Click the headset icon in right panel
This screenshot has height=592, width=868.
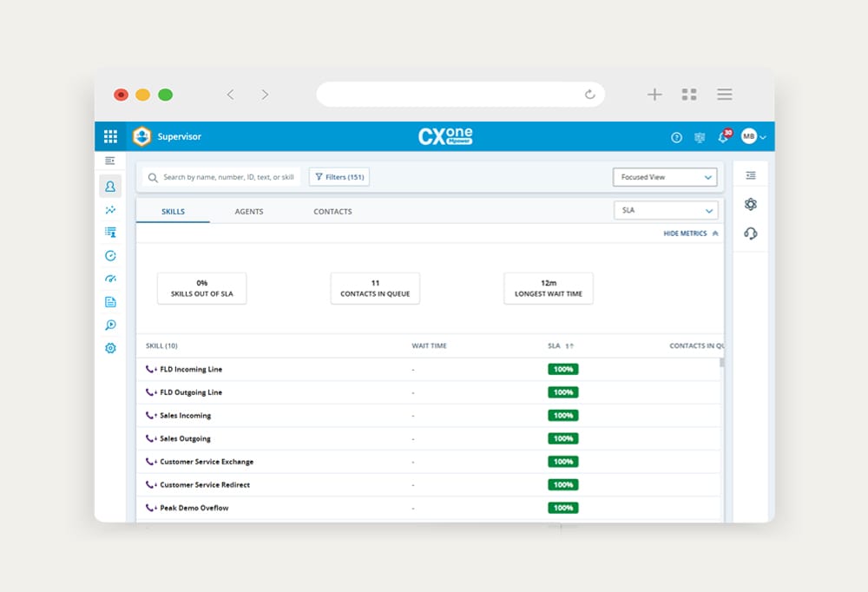click(x=751, y=234)
